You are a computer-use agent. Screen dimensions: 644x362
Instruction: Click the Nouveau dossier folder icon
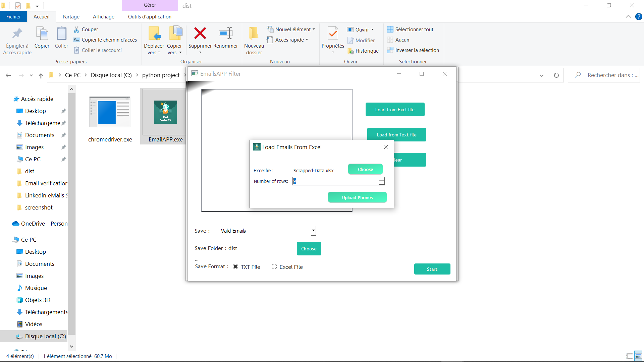click(x=254, y=34)
